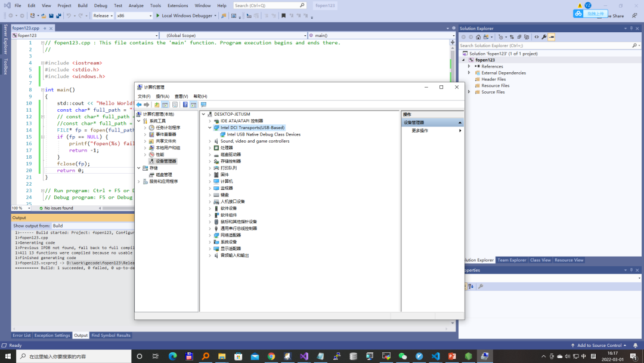This screenshot has height=363, width=644.
Task: Click the bookmark icon in Visual Studio toolbar
Action: [283, 16]
